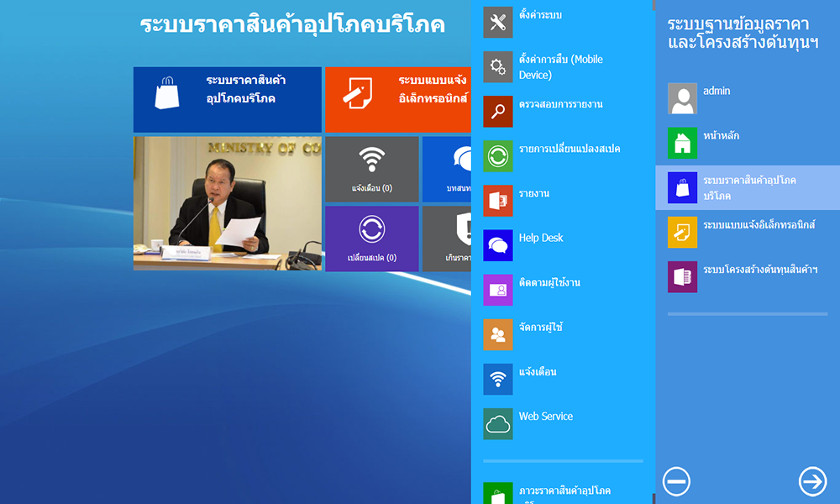The height and width of the screenshot is (504, 840).
Task: Click the gears icon for Mobile Device settings
Action: [497, 67]
